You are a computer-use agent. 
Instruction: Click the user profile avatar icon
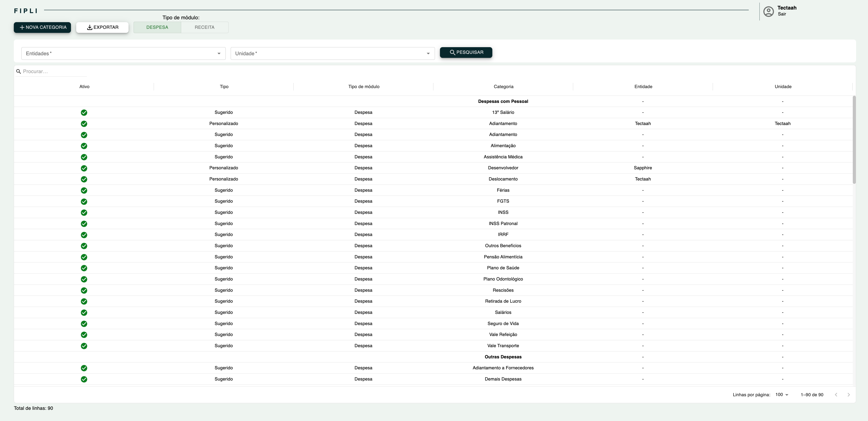pos(768,11)
